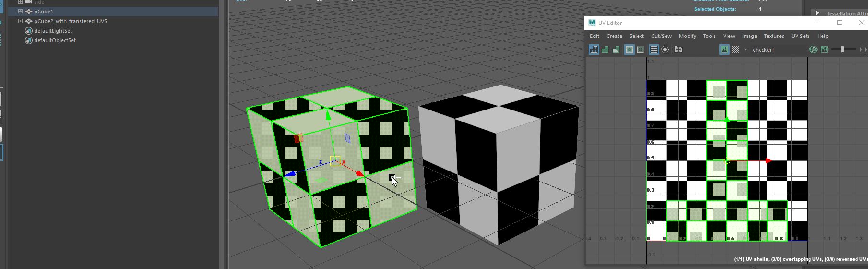Click the side camera icon in Outliner
The height and width of the screenshot is (269, 868).
(29, 2)
